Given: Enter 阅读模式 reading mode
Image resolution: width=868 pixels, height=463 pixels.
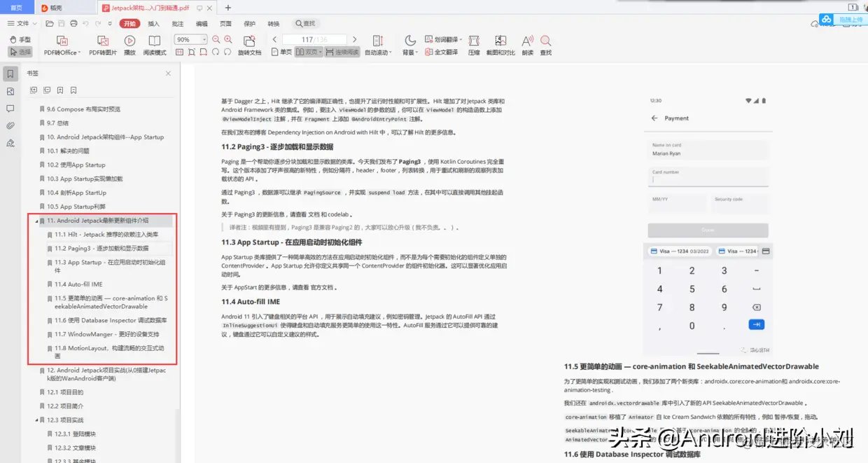Looking at the screenshot, I should (155, 46).
